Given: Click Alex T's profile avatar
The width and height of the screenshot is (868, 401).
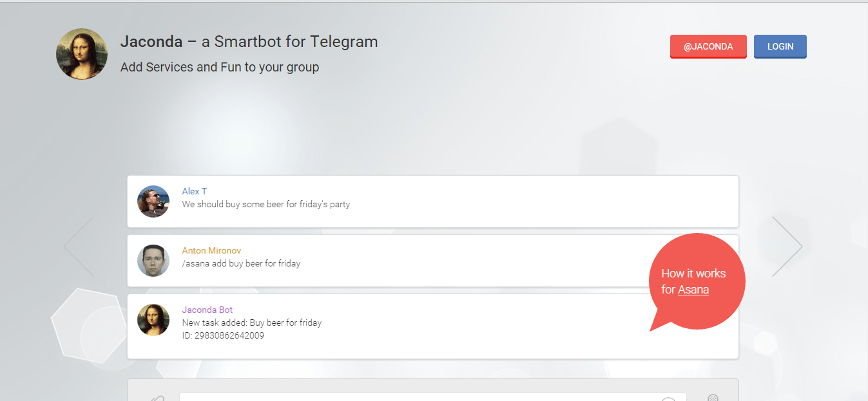Looking at the screenshot, I should tap(153, 201).
